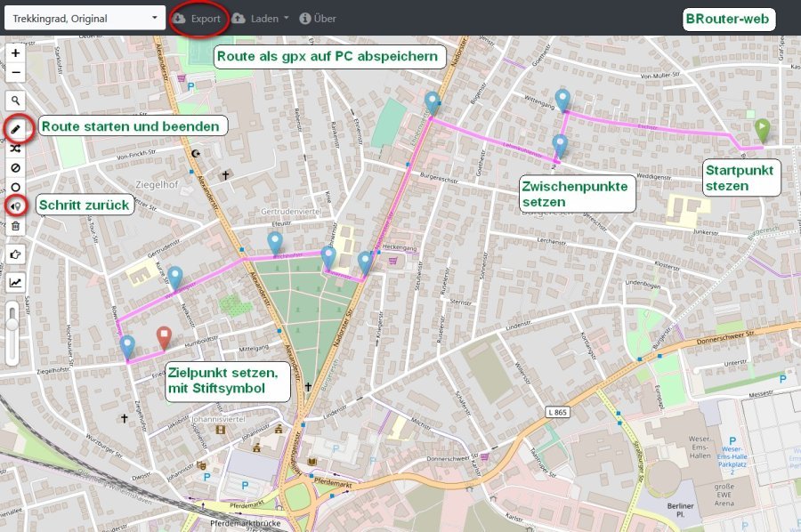Open the map search magnifier tool
801x532 pixels.
pyautogui.click(x=15, y=101)
